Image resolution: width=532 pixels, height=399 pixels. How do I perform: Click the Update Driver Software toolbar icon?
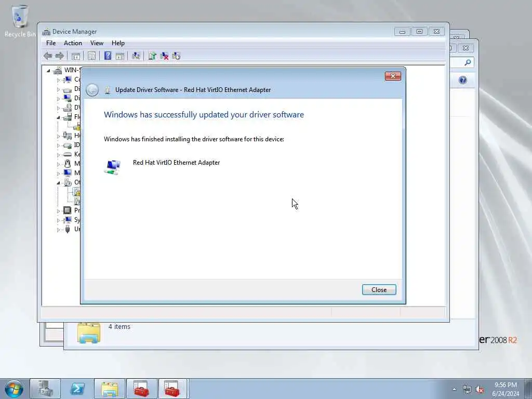(152, 56)
